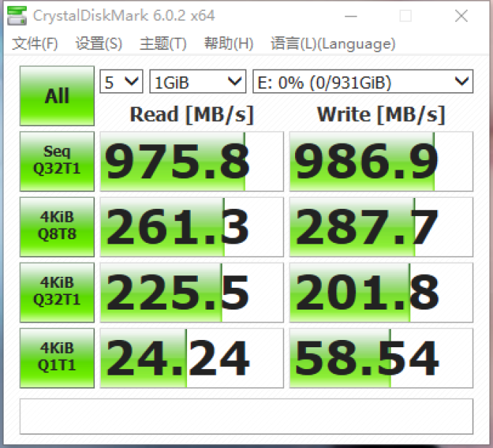Start the 4KiB Q1T1 test

(57, 358)
